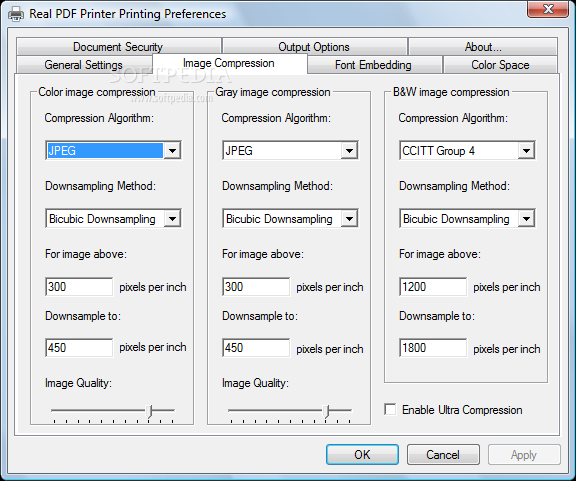576x481 pixels.
Task: Open the Output Options tab
Action: [314, 47]
